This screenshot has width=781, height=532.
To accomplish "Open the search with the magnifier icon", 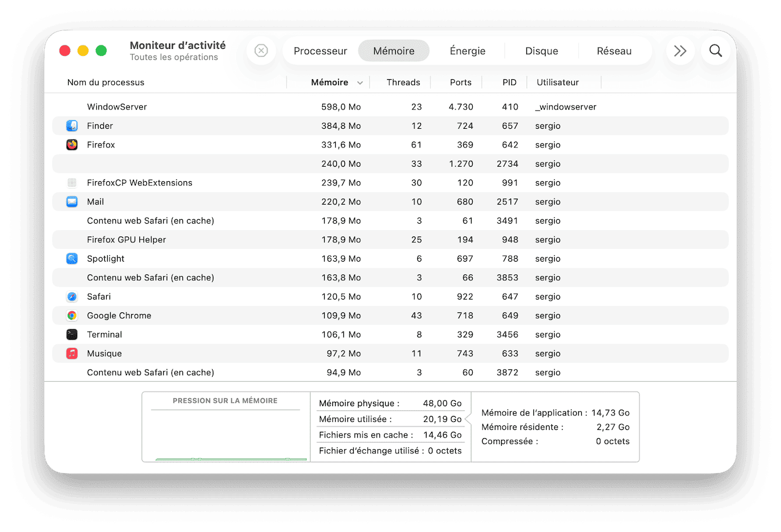I will [x=715, y=51].
